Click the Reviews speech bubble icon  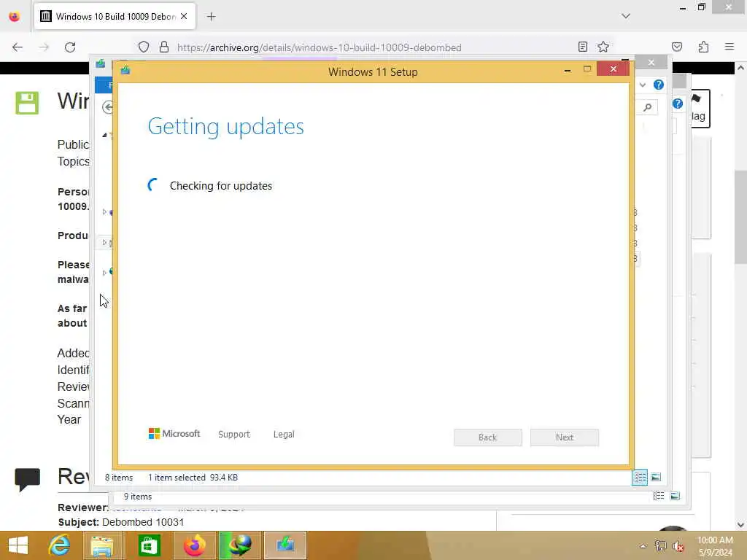[x=27, y=479]
